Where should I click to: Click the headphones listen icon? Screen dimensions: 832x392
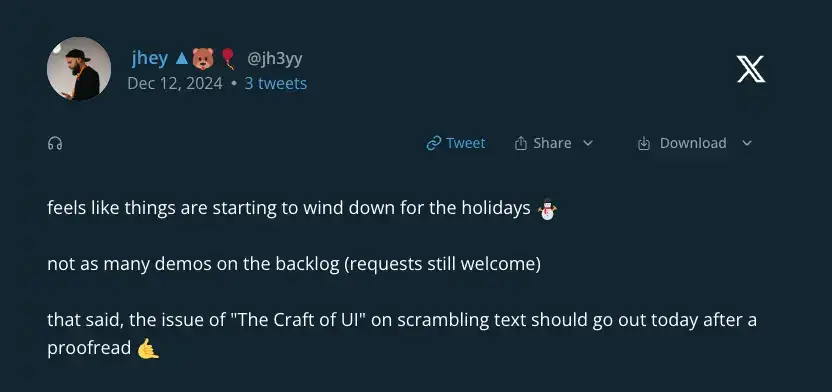(x=55, y=143)
